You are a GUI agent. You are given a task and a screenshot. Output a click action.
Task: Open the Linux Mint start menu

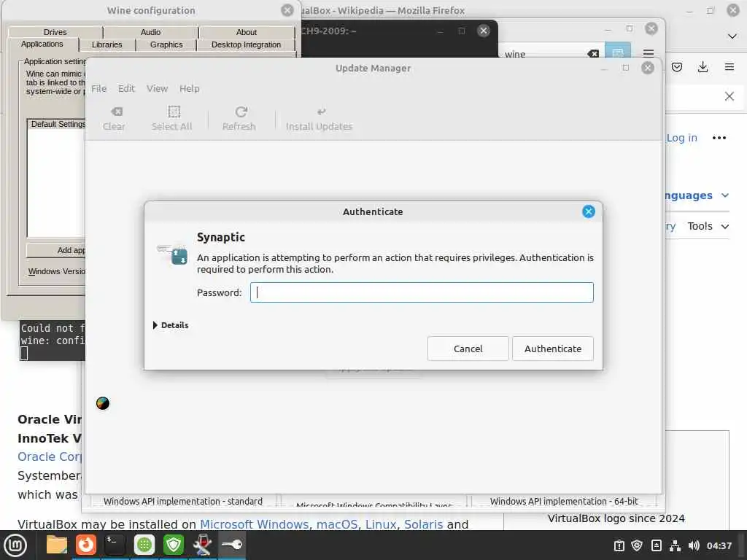(x=15, y=545)
